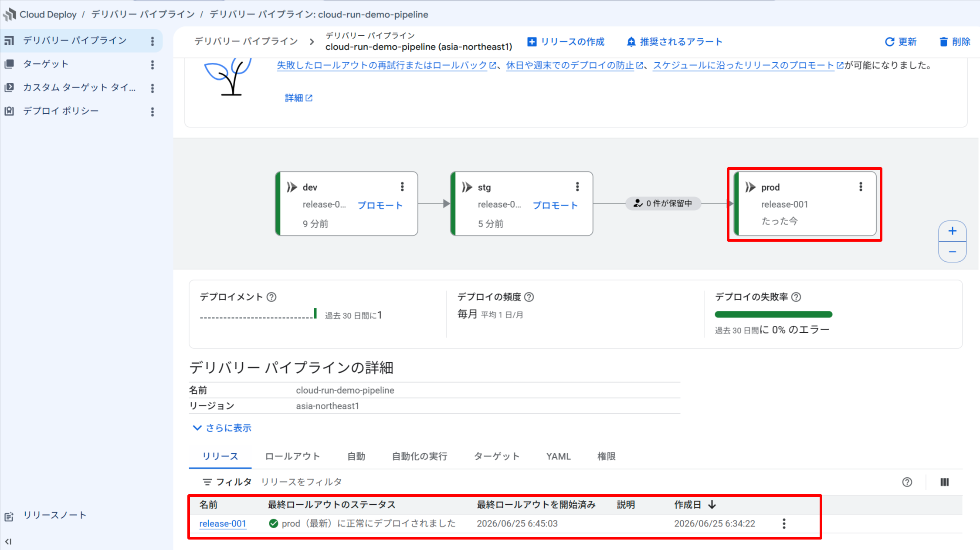Open more options menu on dev target
The width and height of the screenshot is (980, 550).
tap(402, 187)
